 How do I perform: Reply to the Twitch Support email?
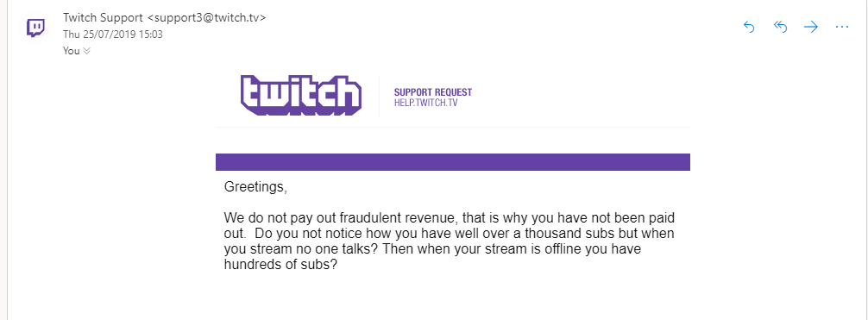coord(749,27)
